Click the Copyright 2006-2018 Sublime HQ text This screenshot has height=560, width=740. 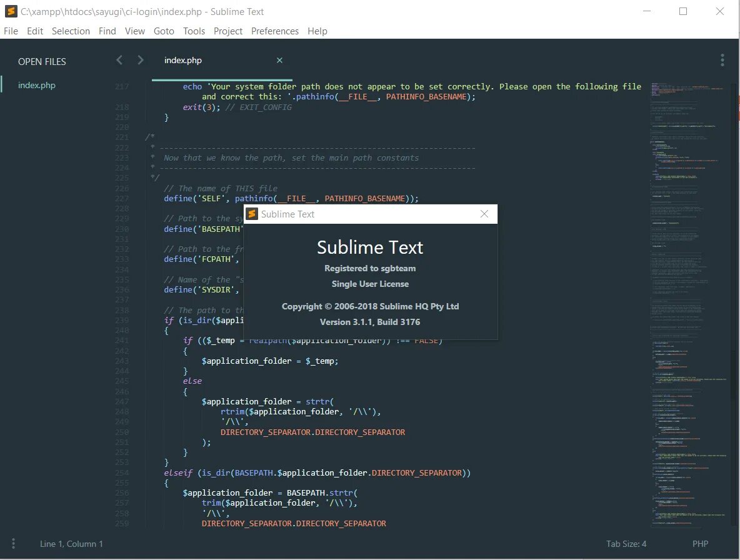point(370,307)
